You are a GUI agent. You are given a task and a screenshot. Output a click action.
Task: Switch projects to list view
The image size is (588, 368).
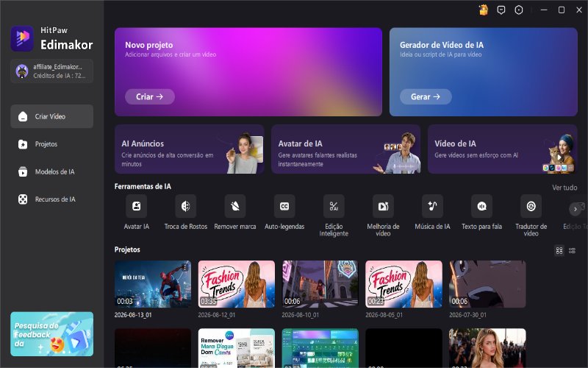573,250
